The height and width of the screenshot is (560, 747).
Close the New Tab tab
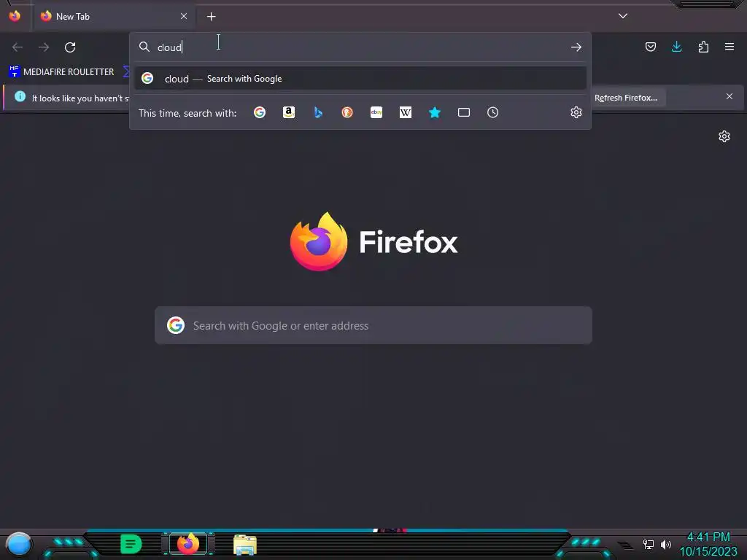(x=184, y=16)
